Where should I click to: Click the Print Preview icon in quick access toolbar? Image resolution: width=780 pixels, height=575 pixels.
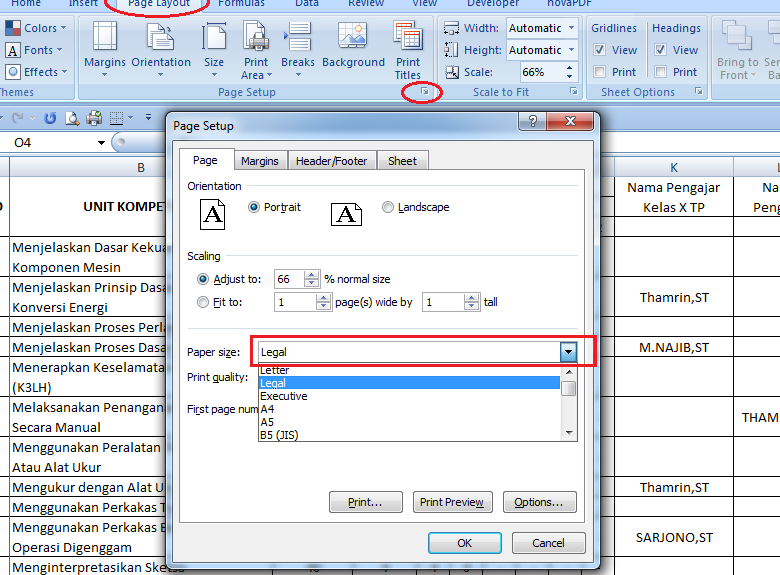pos(72,118)
